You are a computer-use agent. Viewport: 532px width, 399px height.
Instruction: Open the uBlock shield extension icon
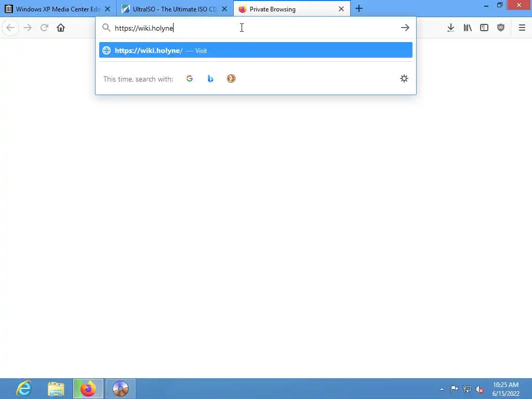tap(501, 28)
